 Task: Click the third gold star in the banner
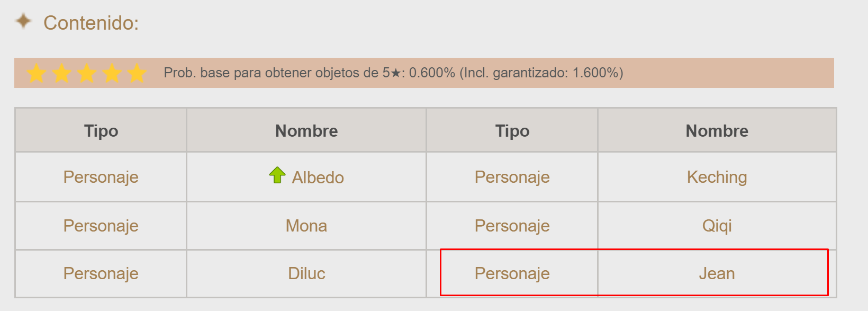[87, 73]
